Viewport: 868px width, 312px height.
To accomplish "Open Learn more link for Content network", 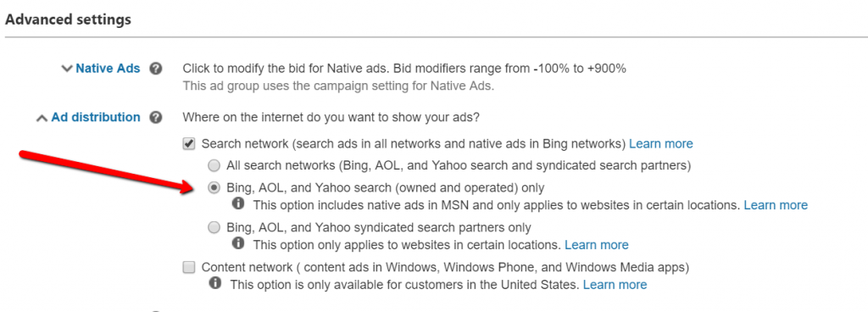I will click(x=615, y=285).
